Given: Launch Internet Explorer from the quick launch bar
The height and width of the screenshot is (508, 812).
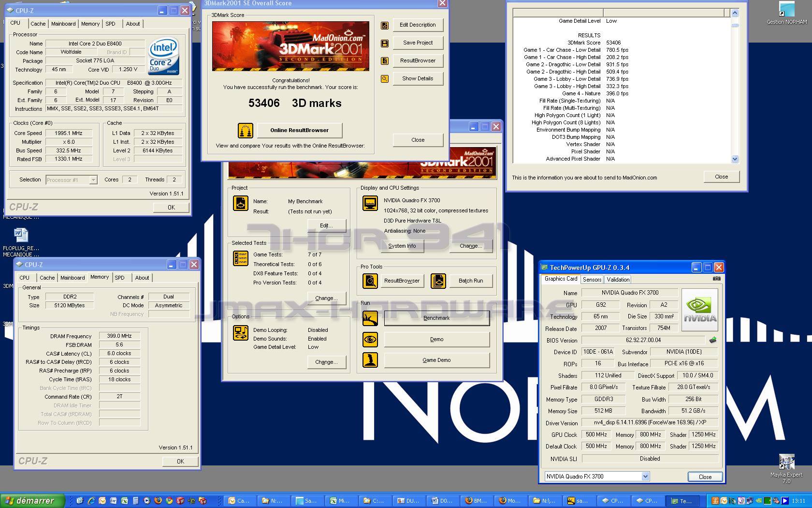Looking at the screenshot, I should 91,501.
